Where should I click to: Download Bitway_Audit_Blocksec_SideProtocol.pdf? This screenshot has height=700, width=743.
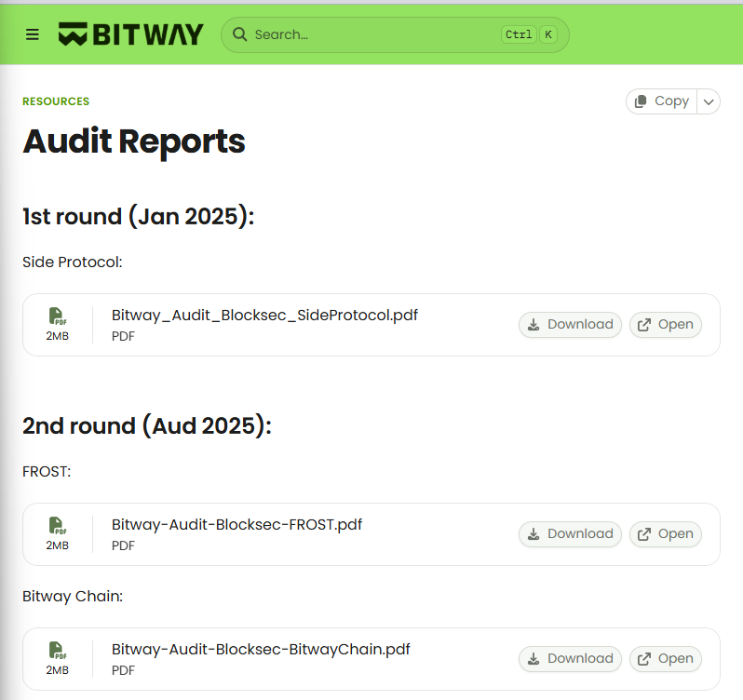tap(570, 325)
